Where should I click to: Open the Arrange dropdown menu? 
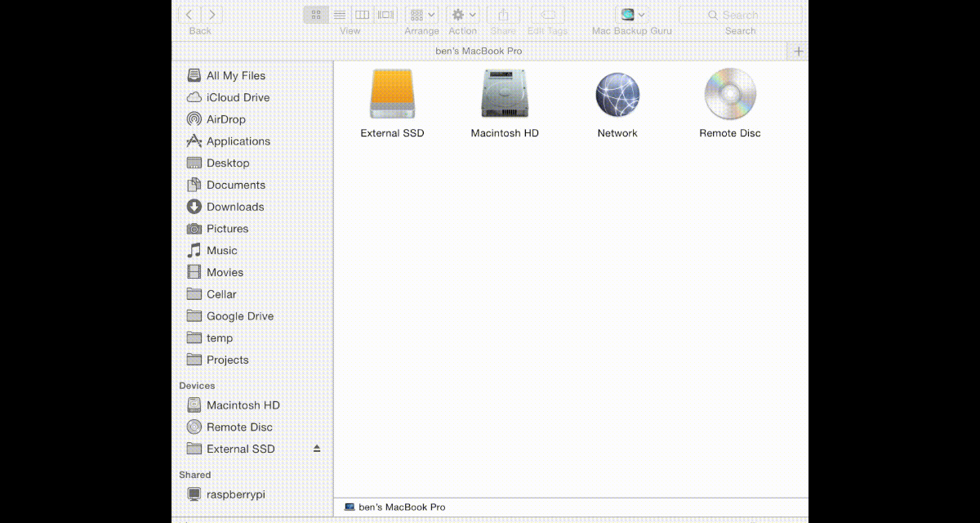pos(421,15)
